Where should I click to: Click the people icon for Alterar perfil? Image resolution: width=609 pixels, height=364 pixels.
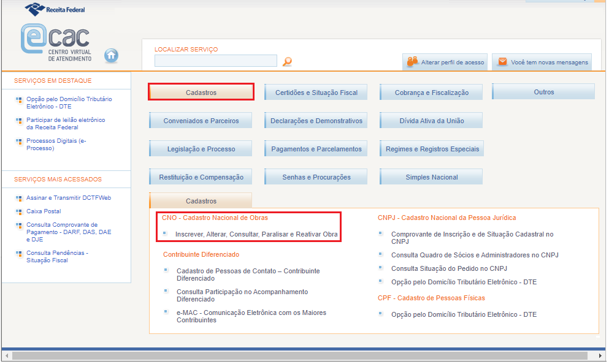412,61
